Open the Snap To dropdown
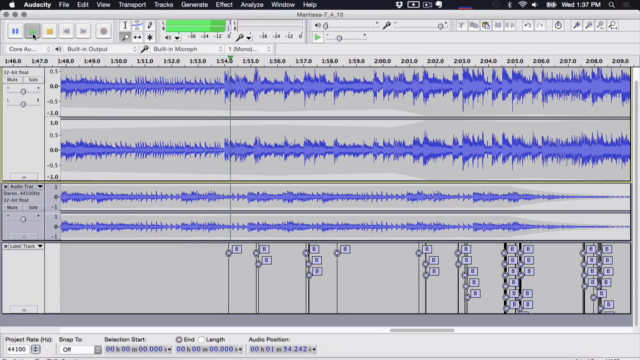640x360 pixels. pos(80,349)
